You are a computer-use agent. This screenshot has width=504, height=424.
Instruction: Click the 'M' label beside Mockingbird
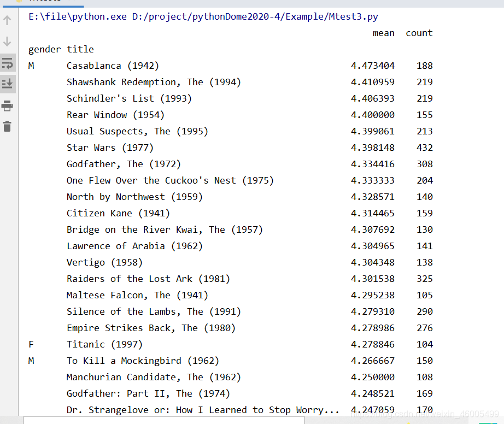31,361
